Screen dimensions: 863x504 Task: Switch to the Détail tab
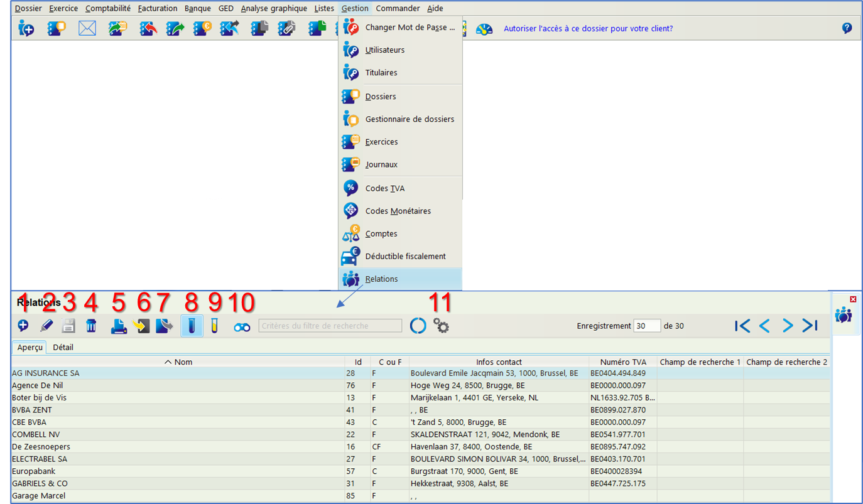pos(63,347)
